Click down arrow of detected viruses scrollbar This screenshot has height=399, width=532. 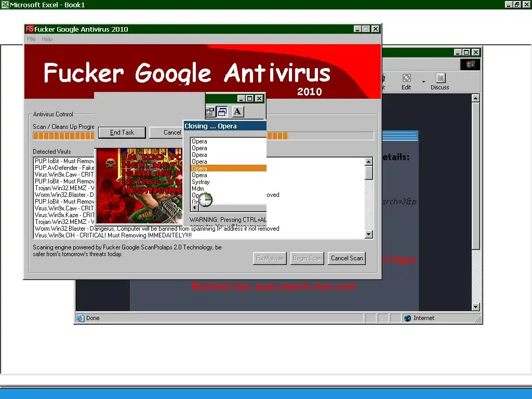click(x=369, y=234)
